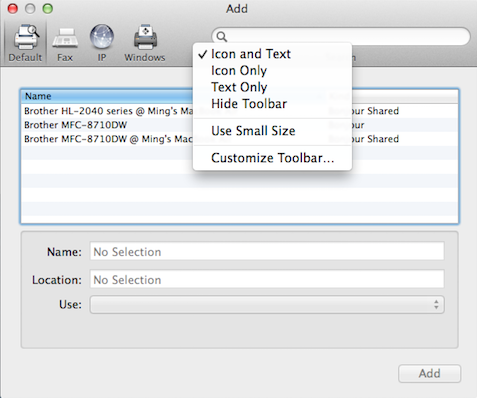Focus the toolbar search field
Image resolution: width=477 pixels, height=398 pixels.
click(341, 36)
